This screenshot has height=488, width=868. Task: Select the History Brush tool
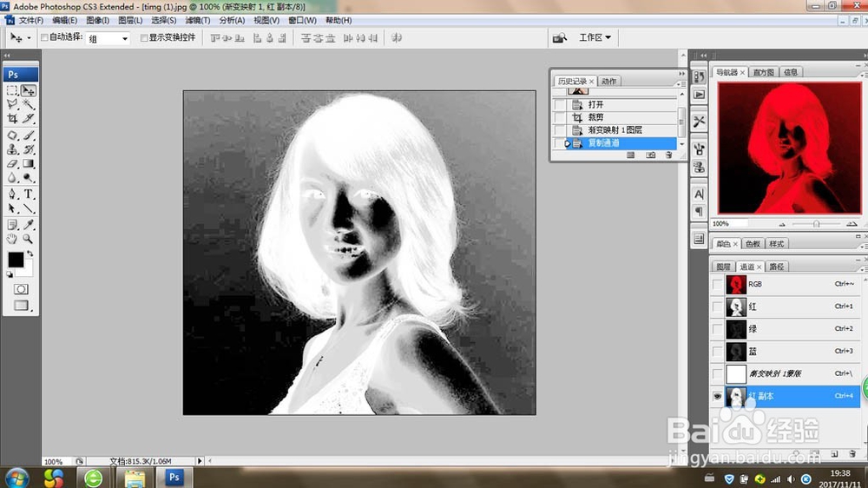click(x=29, y=149)
